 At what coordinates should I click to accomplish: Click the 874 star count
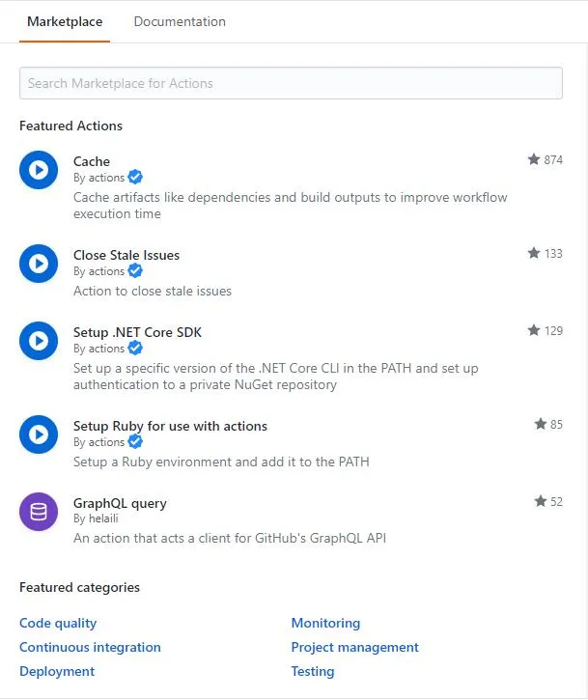click(553, 160)
